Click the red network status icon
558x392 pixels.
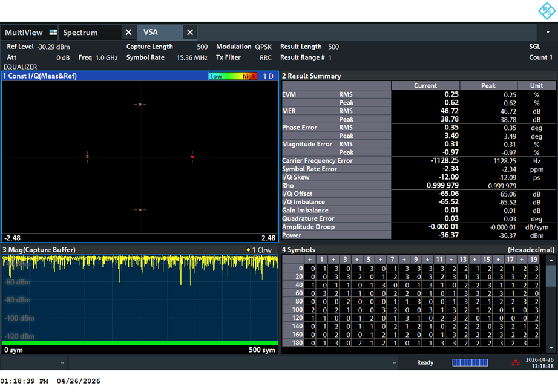pos(515,363)
